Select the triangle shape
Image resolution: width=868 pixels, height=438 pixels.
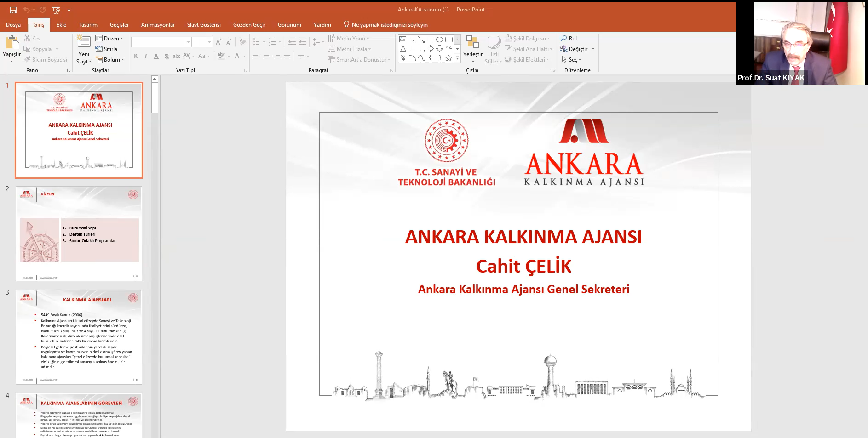(x=403, y=49)
